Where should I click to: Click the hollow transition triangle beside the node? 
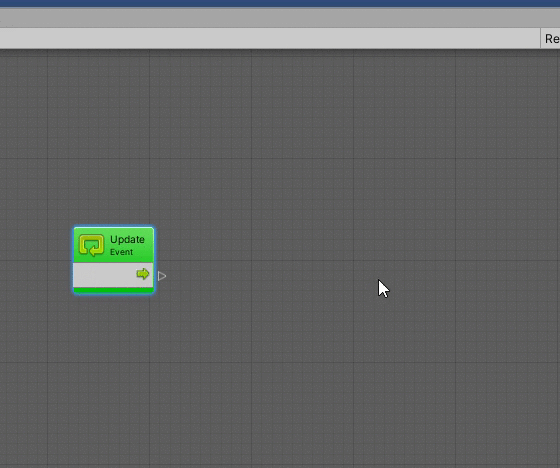point(162,276)
